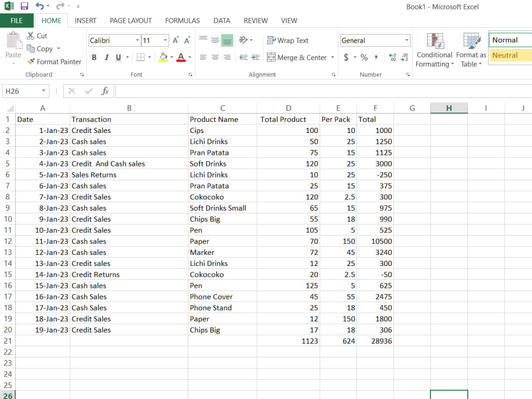Click the Copy button

[x=40, y=49]
